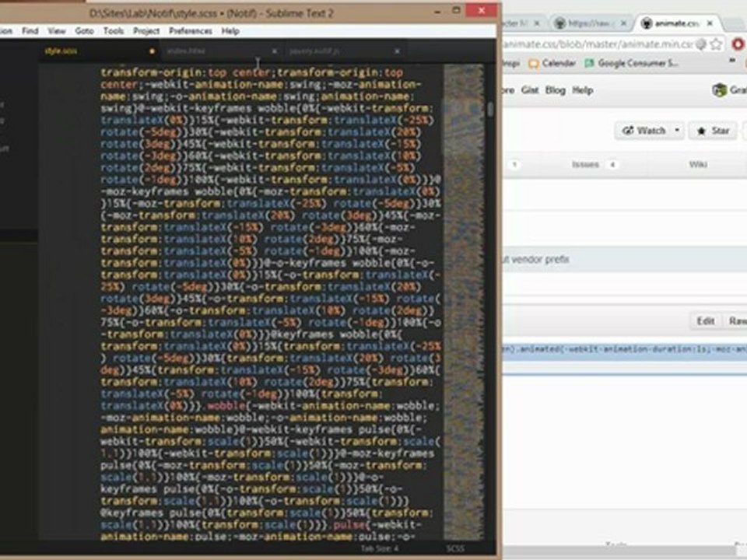Switch to the index.html editor tab
Image resolution: width=747 pixels, height=560 pixels.
[222, 51]
